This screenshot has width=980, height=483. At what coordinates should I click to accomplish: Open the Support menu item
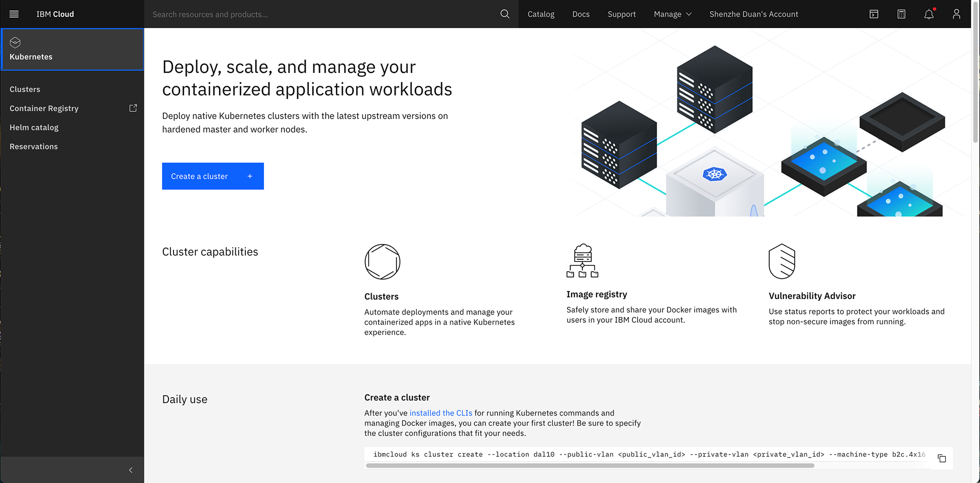click(x=622, y=14)
